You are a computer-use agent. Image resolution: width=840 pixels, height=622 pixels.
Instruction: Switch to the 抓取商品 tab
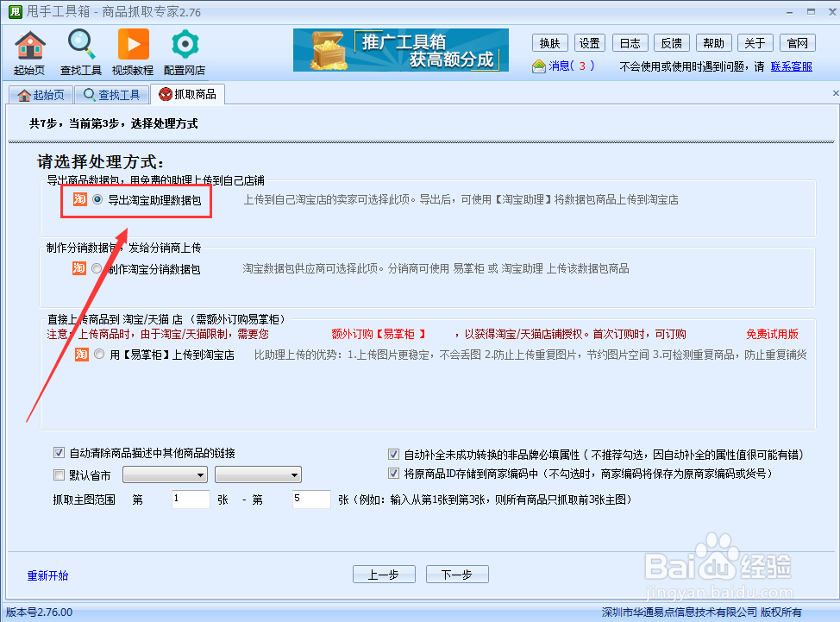pos(187,94)
